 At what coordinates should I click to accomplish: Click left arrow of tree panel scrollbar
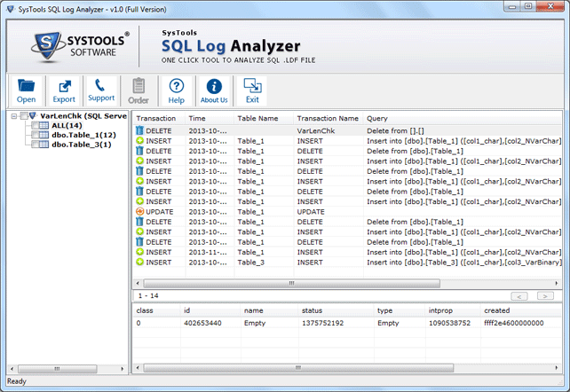(12, 369)
